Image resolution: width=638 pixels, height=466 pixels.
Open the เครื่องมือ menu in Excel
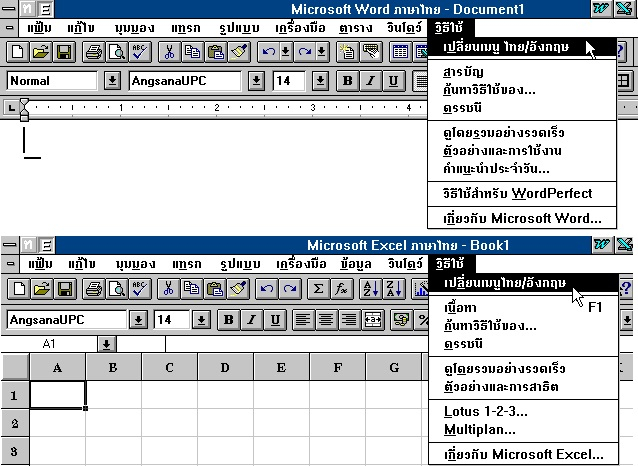click(301, 264)
